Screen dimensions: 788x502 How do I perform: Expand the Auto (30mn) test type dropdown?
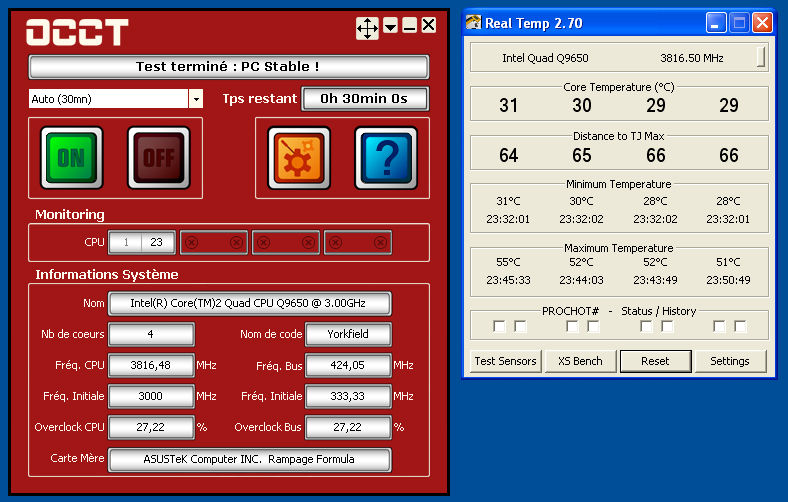196,98
